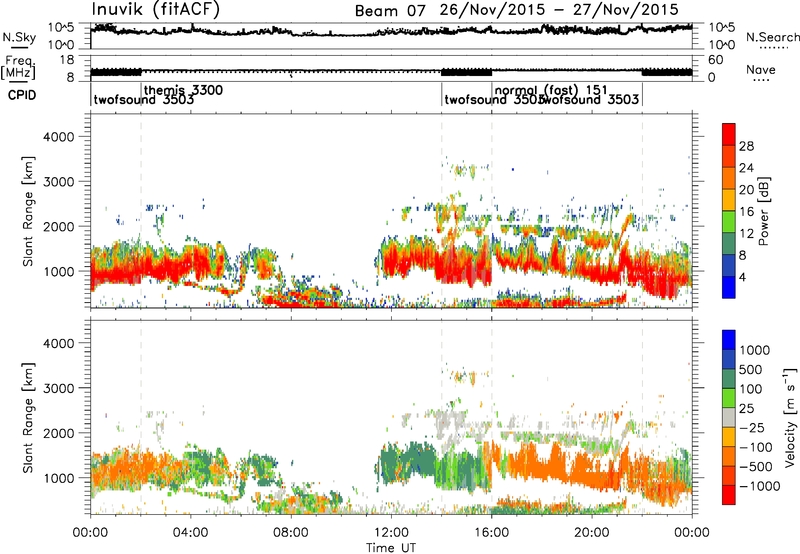Click the Nave legend label
The image size is (800, 554).
click(760, 70)
